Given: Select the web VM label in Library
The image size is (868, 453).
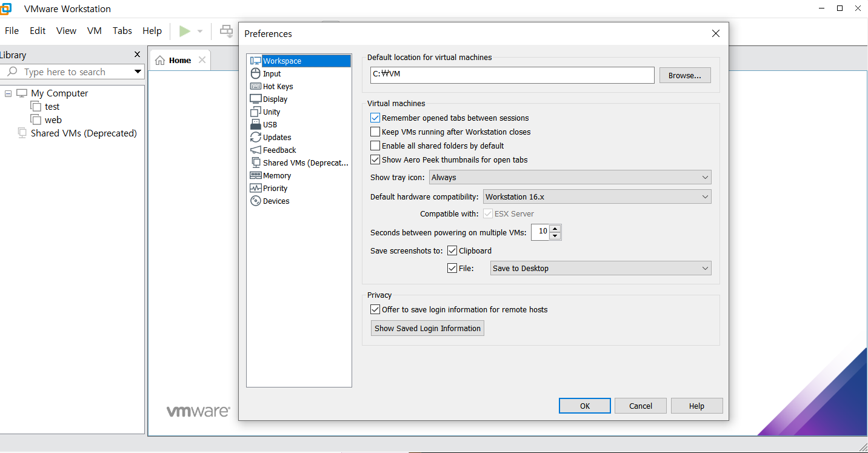Looking at the screenshot, I should click(x=53, y=119).
